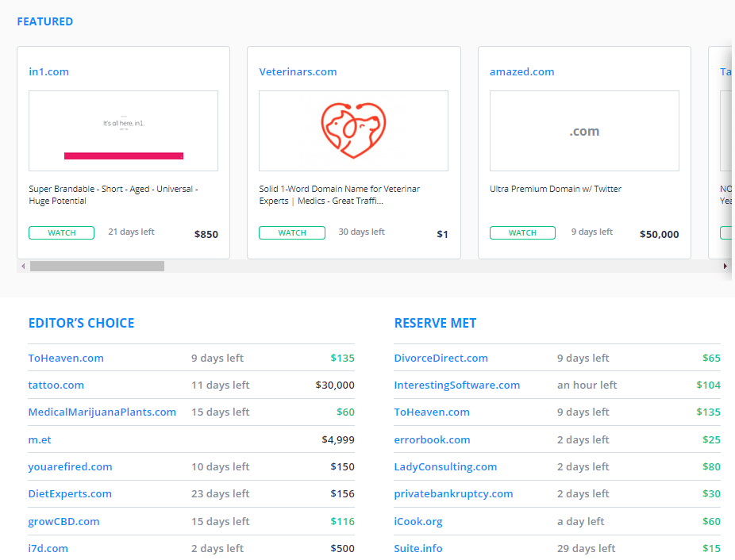Click the amazed.com '.com' preview image
This screenshot has width=735, height=560.
(x=584, y=130)
